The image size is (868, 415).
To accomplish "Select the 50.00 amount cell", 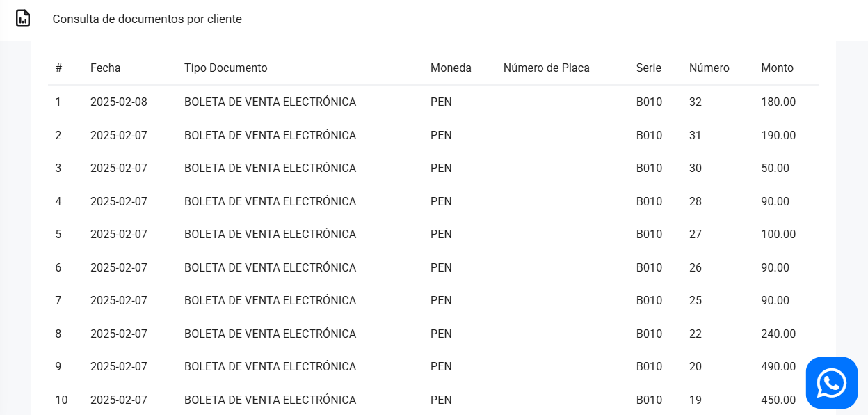I will pyautogui.click(x=775, y=169).
